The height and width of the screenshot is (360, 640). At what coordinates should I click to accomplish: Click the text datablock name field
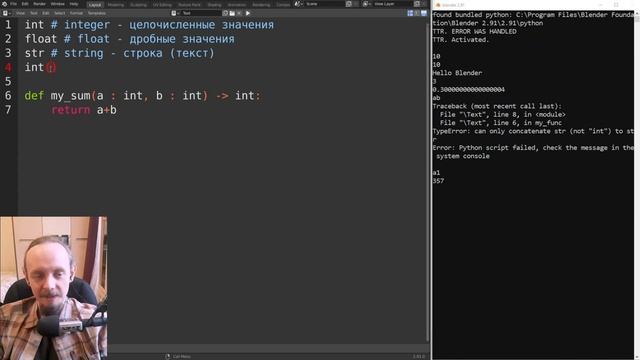(201, 13)
